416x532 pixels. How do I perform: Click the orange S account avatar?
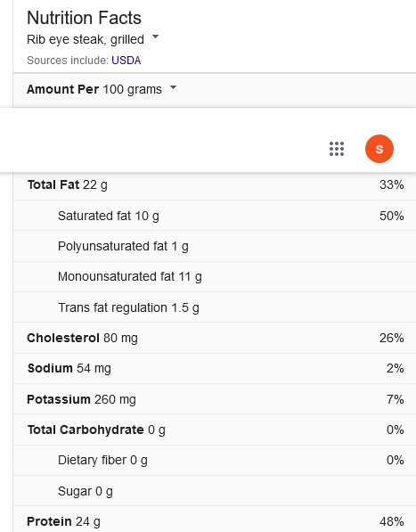[379, 149]
